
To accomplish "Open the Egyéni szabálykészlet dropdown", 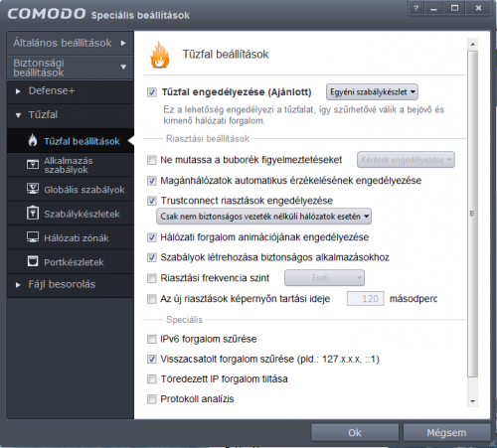I will pyautogui.click(x=372, y=92).
